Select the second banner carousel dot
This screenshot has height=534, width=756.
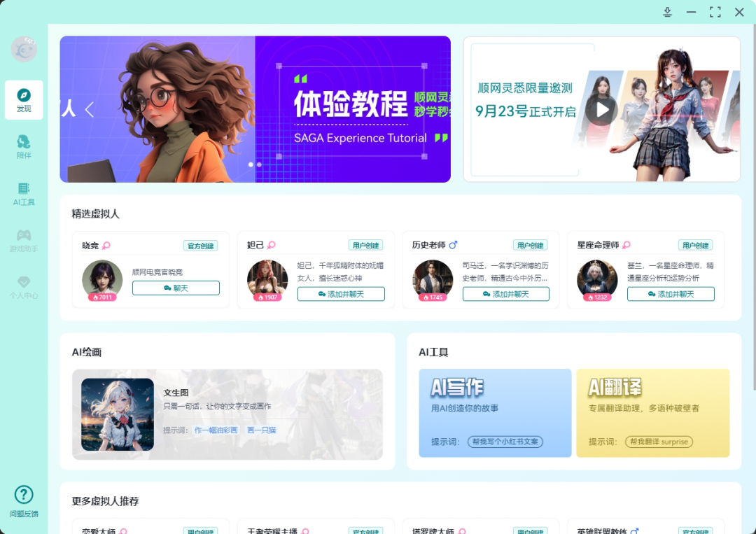260,165
